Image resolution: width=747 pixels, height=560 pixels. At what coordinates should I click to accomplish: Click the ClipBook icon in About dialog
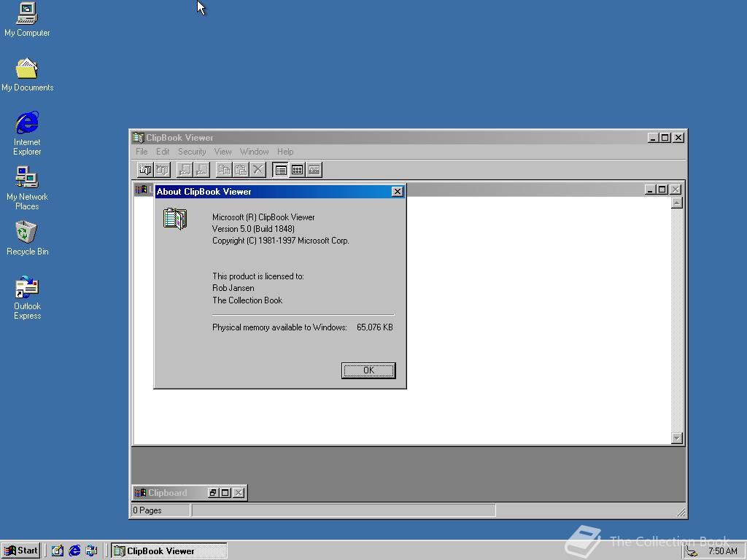pyautogui.click(x=175, y=219)
